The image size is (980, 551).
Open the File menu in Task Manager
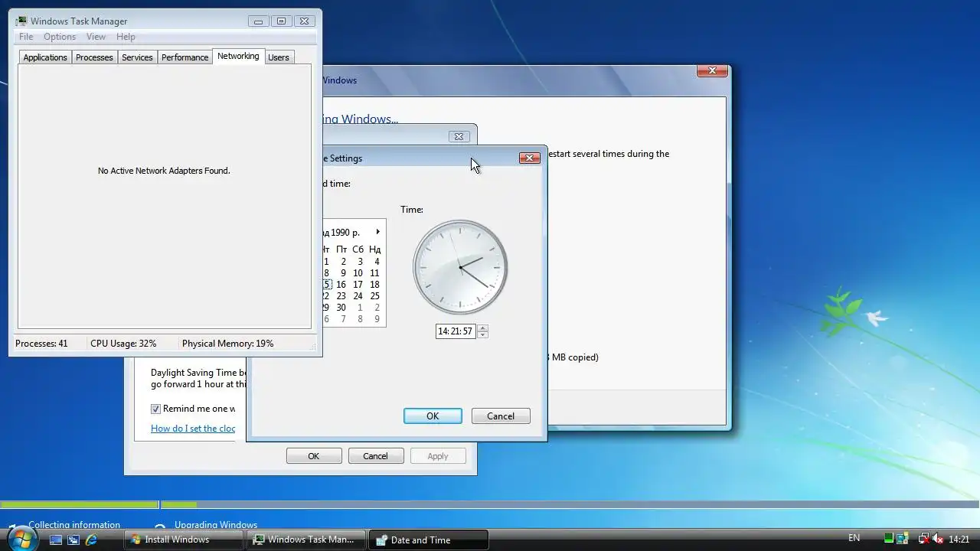tap(26, 37)
